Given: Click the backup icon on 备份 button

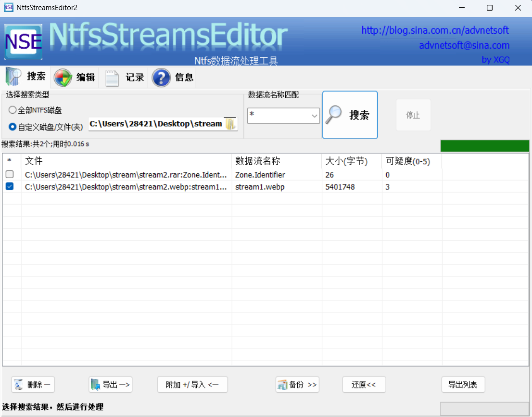Looking at the screenshot, I should [x=282, y=385].
